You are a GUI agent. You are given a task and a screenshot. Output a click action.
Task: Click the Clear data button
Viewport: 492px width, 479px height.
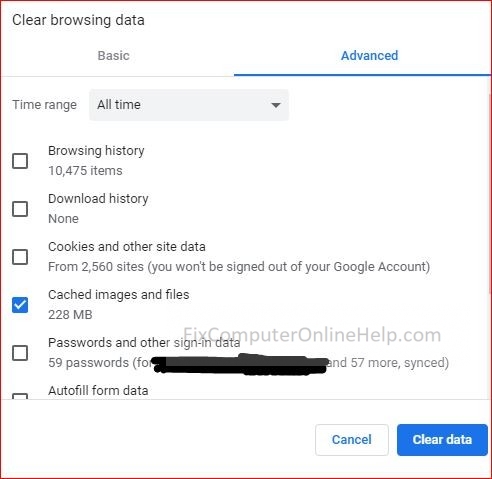[442, 440]
